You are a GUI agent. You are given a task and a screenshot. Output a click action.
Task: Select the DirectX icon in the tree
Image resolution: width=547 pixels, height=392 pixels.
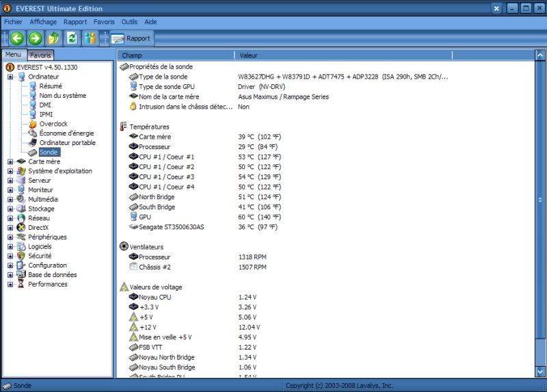tap(21, 227)
